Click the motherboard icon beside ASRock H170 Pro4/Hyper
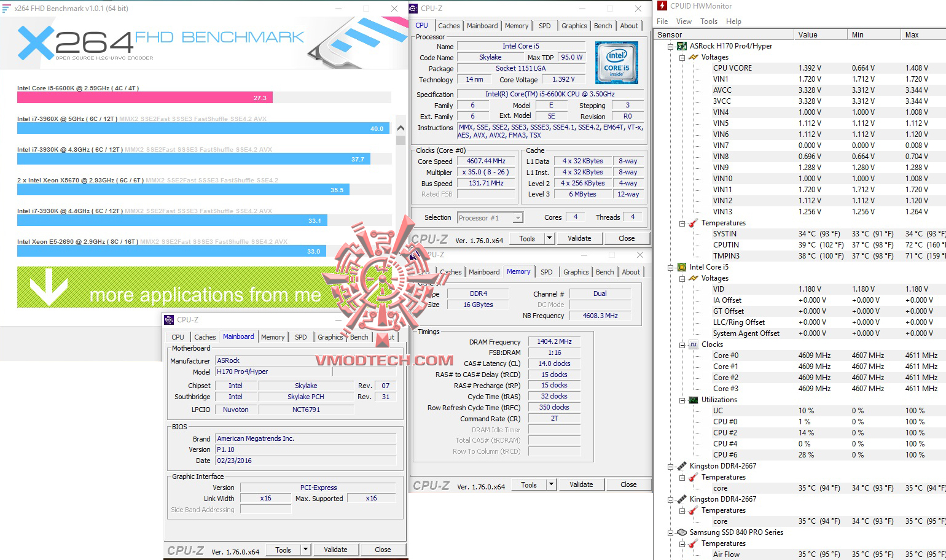Image resolution: width=946 pixels, height=560 pixels. pyautogui.click(x=682, y=46)
